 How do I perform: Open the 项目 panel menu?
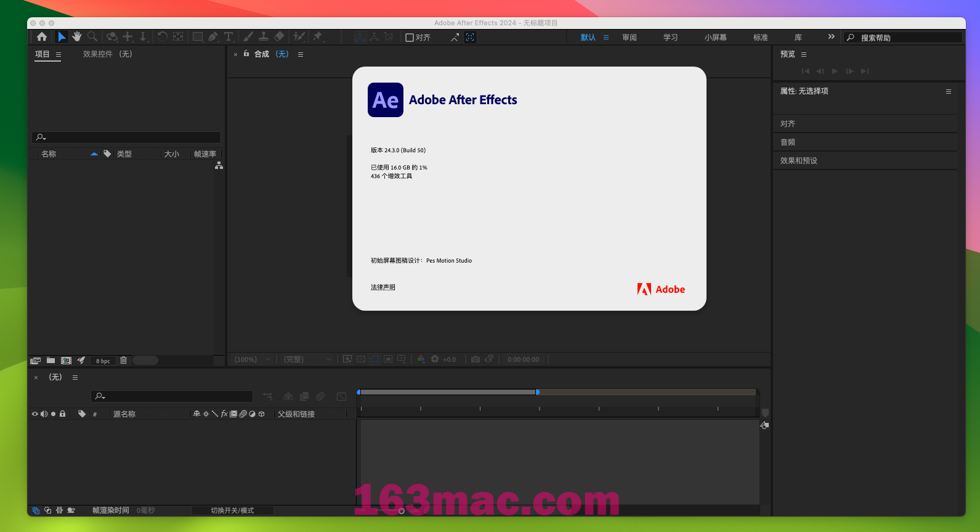[x=59, y=54]
